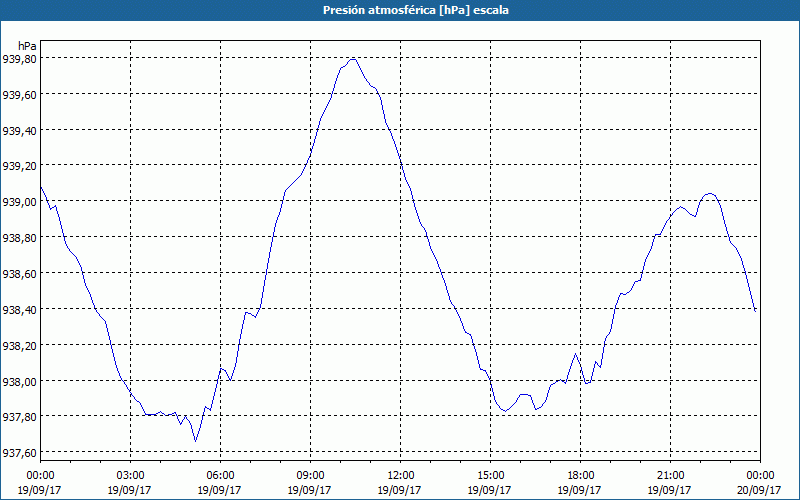Click the 939,80 pressure axis value
The width and height of the screenshot is (800, 500).
point(19,59)
